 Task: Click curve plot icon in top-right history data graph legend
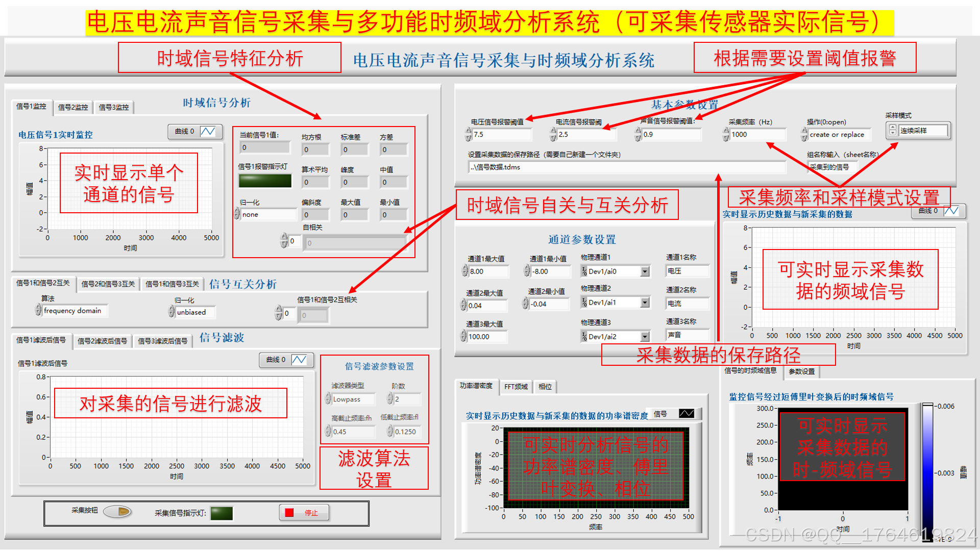pos(951,211)
